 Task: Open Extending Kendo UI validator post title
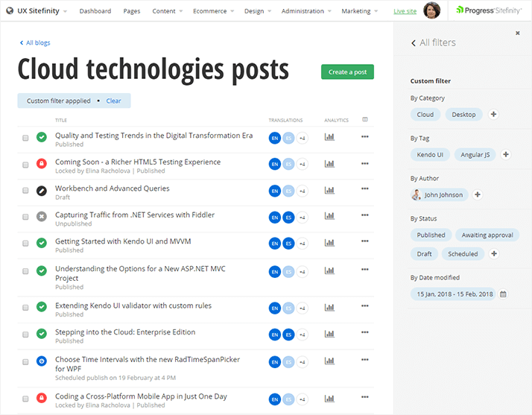click(133, 305)
